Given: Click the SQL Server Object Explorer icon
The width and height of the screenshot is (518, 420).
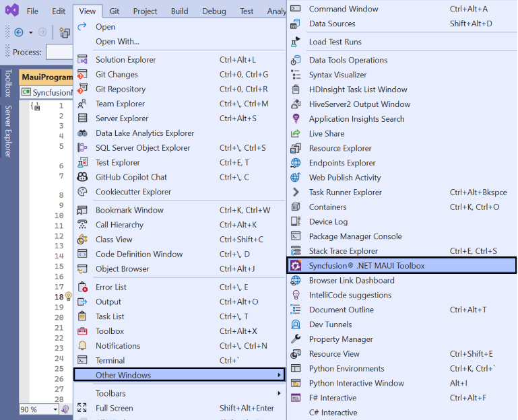Looking at the screenshot, I should tap(82, 147).
